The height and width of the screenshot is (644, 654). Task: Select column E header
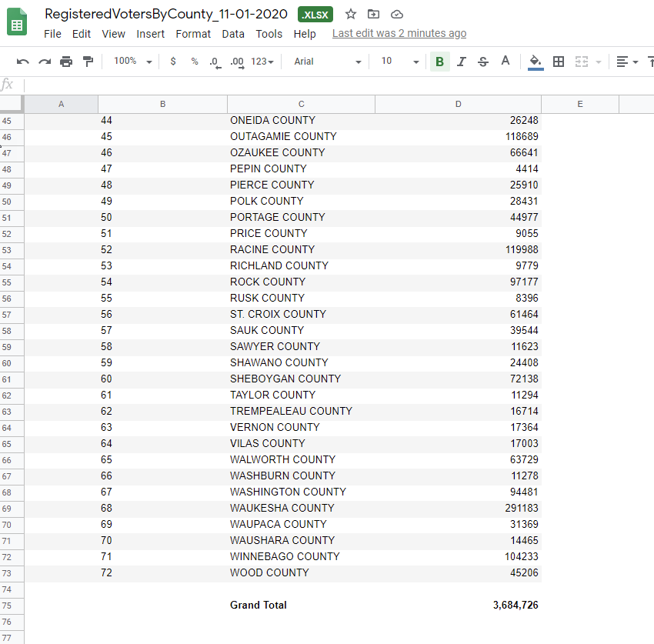point(580,104)
